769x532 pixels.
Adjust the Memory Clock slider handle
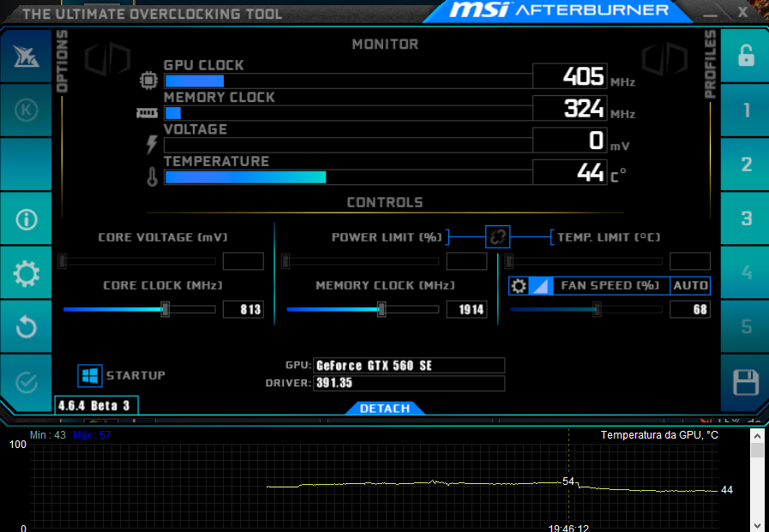[x=381, y=309]
